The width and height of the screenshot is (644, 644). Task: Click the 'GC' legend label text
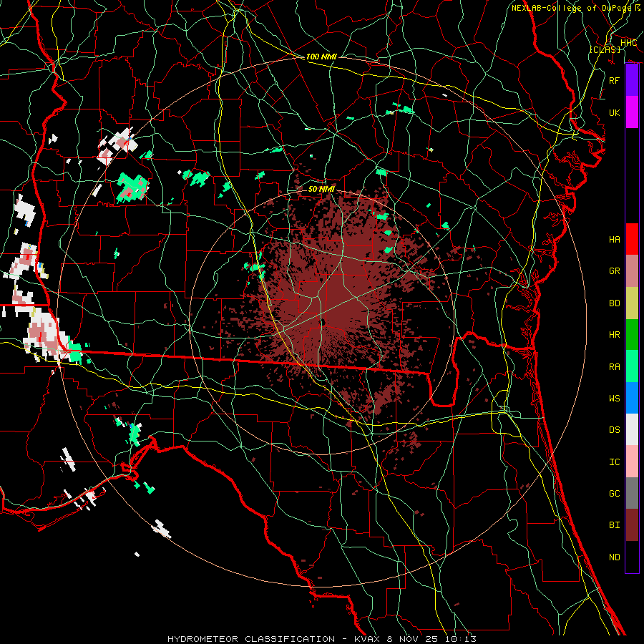(615, 494)
